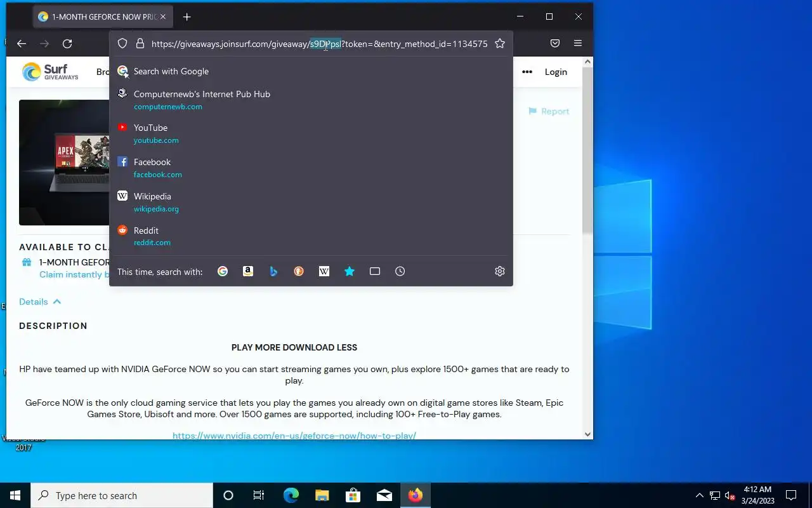Click the Surf Giveaways logo
The image size is (812, 508).
point(50,72)
